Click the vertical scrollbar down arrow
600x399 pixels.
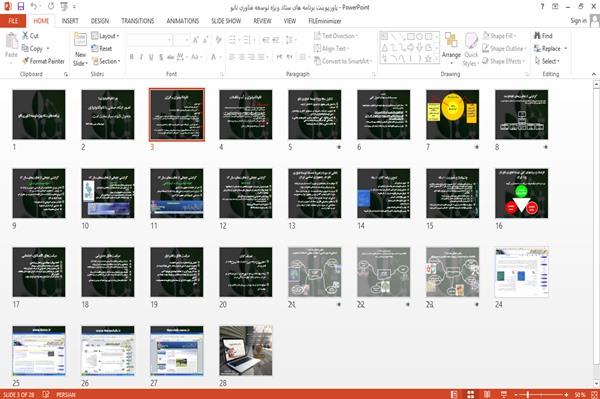point(597,384)
